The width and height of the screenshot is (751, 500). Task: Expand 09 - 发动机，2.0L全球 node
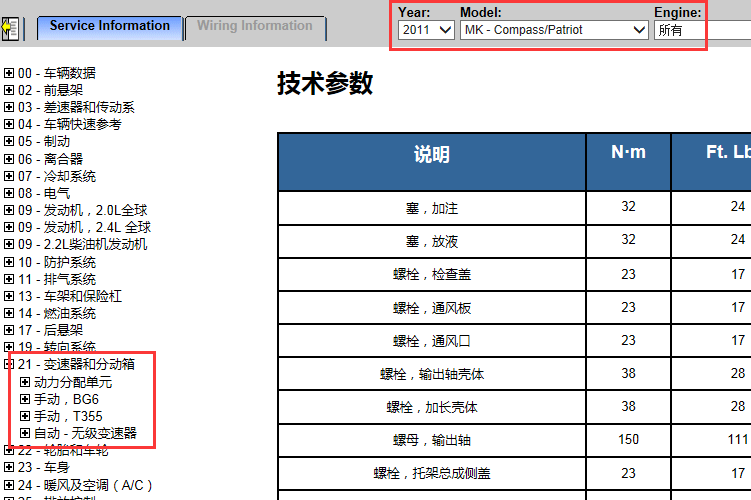point(9,210)
